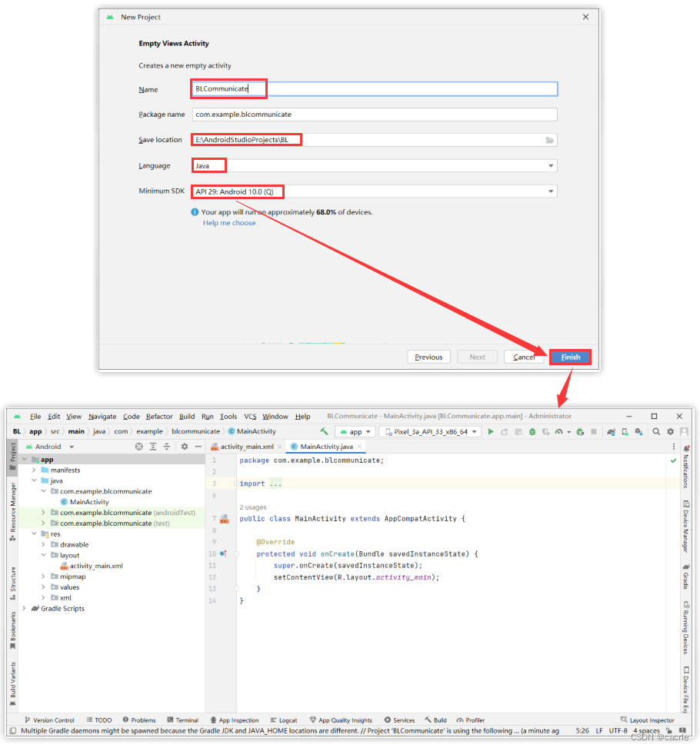Open the app run configuration dropdown
Image resolution: width=700 pixels, height=748 pixels.
coord(355,432)
